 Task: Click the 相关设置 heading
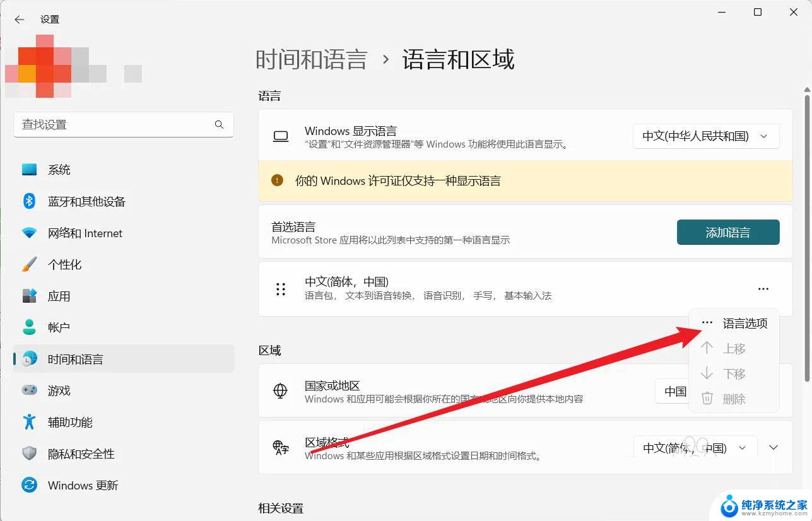[x=281, y=508]
